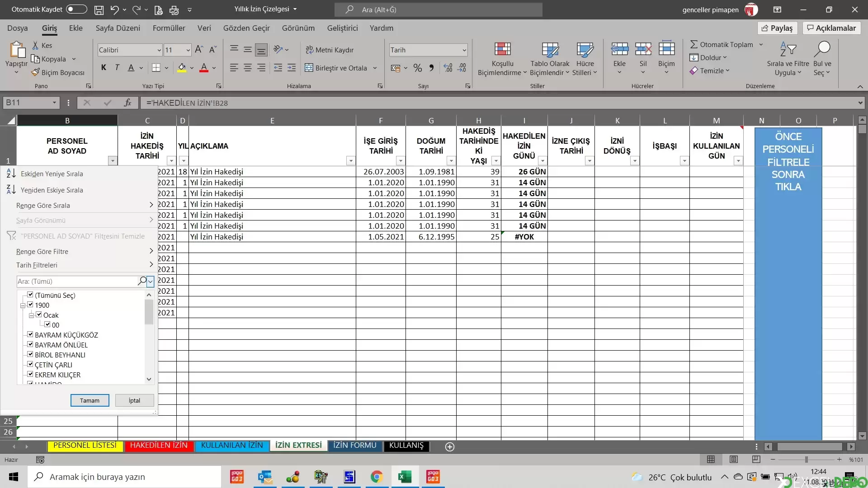This screenshot has height=488, width=868.
Task: Click the Koşullu Biçimlendirme icon
Action: pyautogui.click(x=502, y=49)
